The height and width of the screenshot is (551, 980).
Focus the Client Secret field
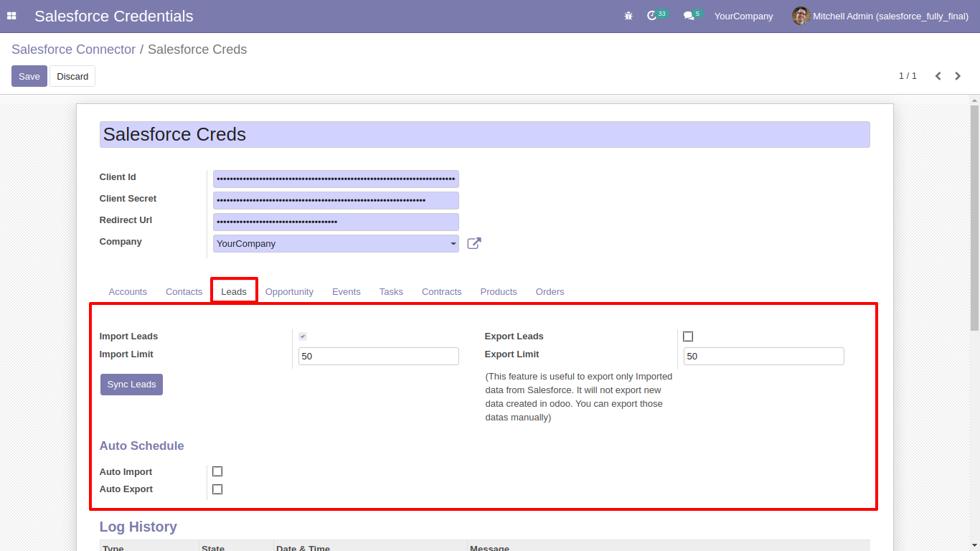point(336,200)
